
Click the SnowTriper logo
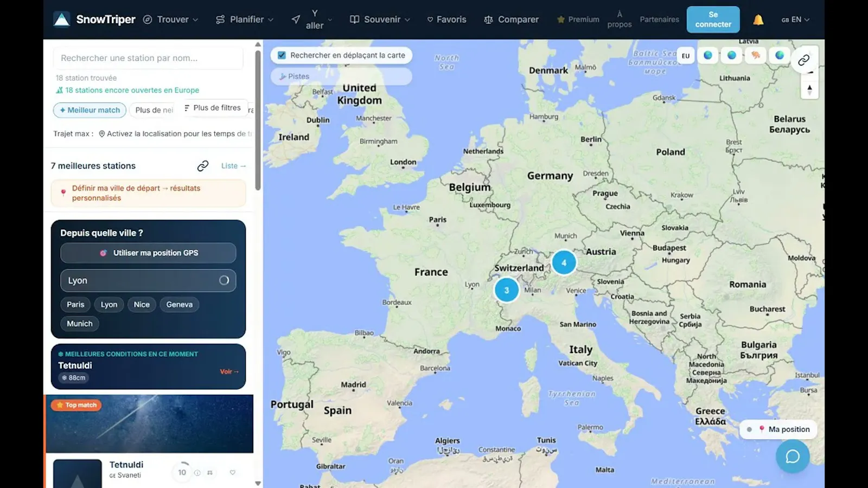coord(94,20)
